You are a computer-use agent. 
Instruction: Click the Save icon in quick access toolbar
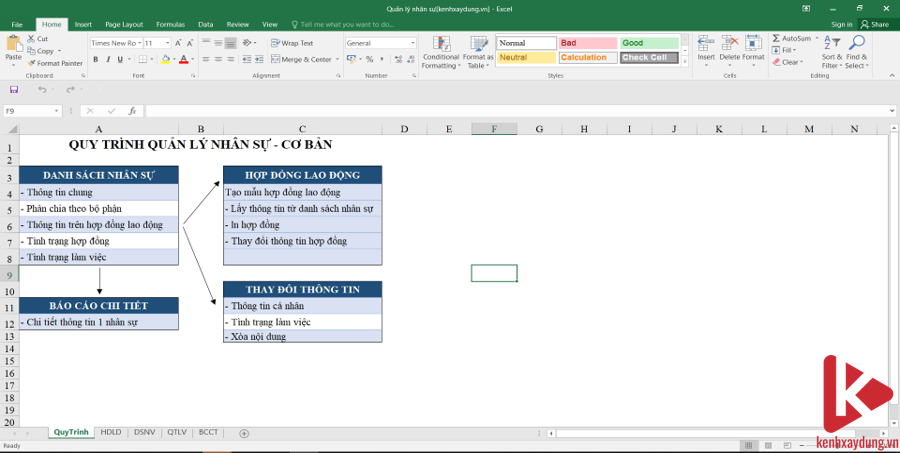[14, 89]
